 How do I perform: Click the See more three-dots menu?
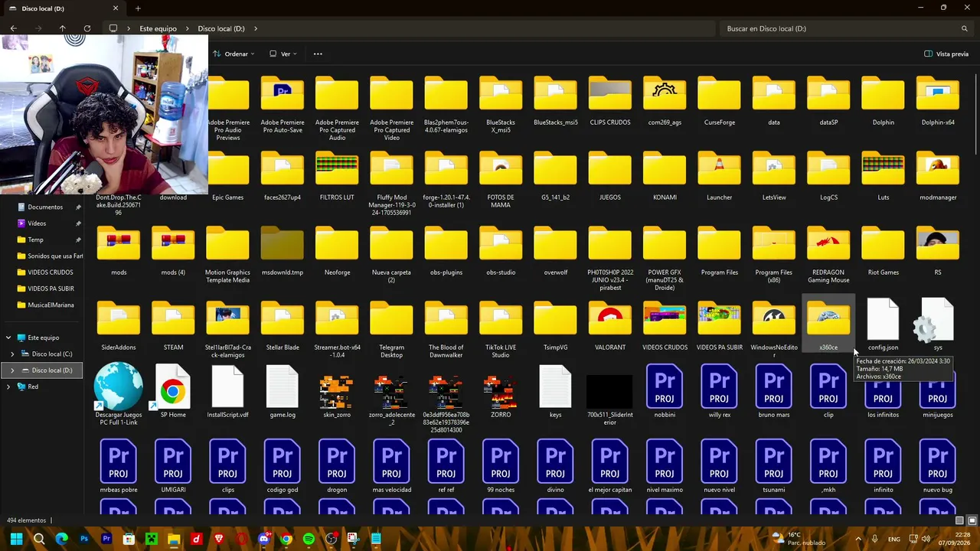[x=318, y=54]
